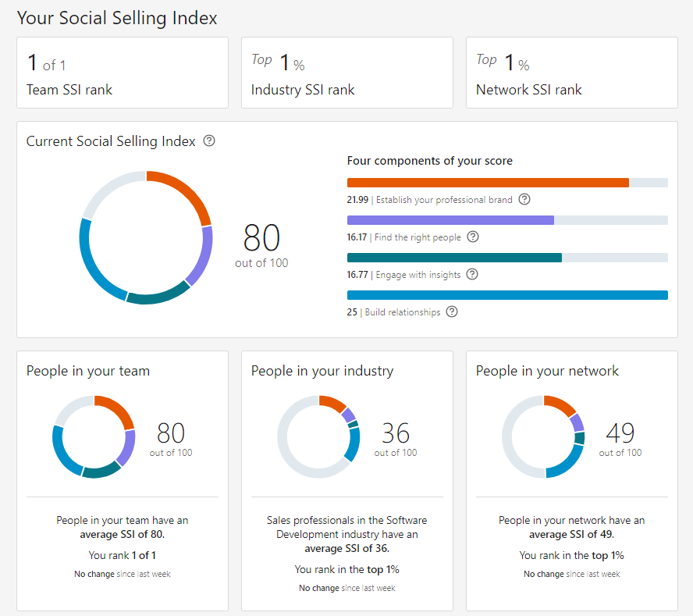Click the People in your team donut chart
This screenshot has height=616, width=693.
tap(94, 438)
